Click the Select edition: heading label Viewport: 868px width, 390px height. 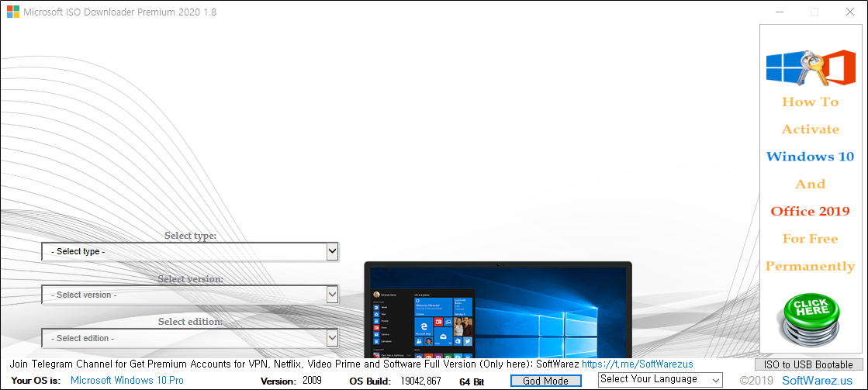click(x=190, y=322)
